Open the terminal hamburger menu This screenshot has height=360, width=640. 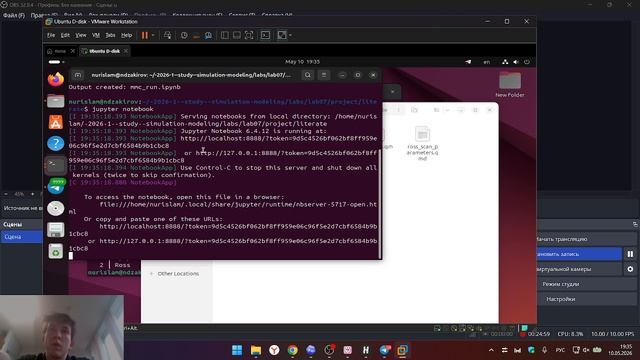click(324, 75)
